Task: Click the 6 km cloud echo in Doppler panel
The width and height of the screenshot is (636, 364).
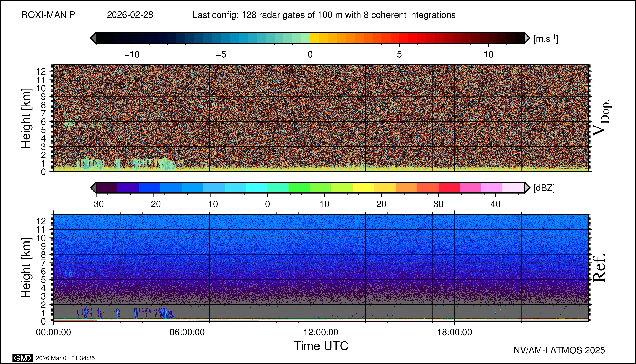Action: tap(69, 123)
